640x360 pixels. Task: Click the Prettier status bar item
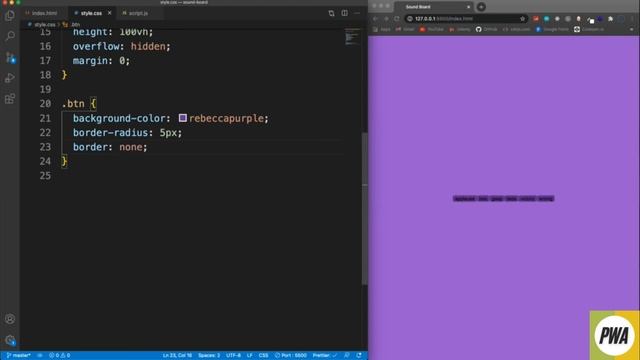coord(324,356)
